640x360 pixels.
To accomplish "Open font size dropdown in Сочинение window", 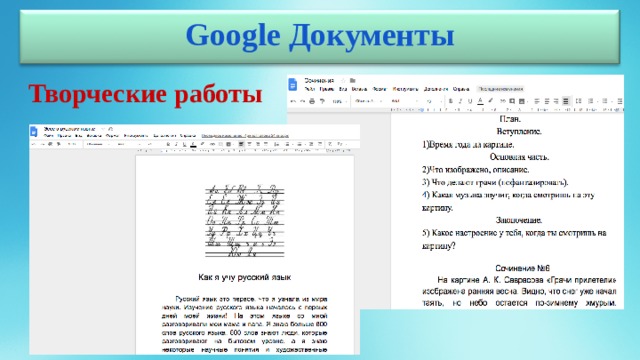I will (434, 101).
